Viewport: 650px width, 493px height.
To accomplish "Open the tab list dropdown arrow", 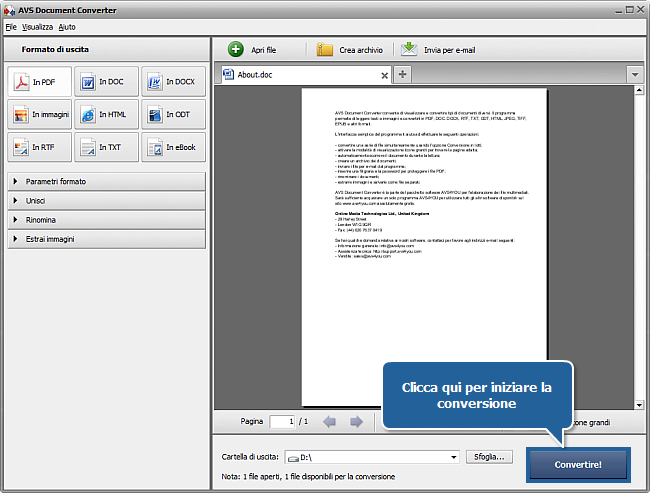I will click(635, 75).
